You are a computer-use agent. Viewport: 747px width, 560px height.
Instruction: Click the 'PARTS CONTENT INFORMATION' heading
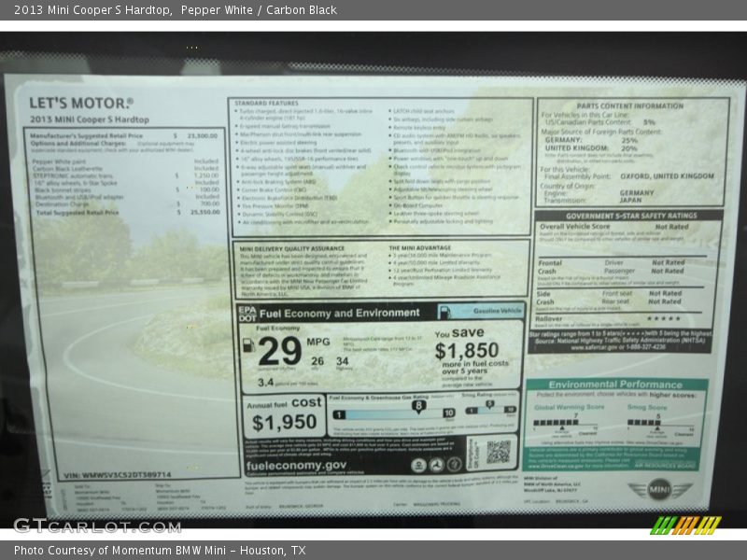(x=629, y=105)
